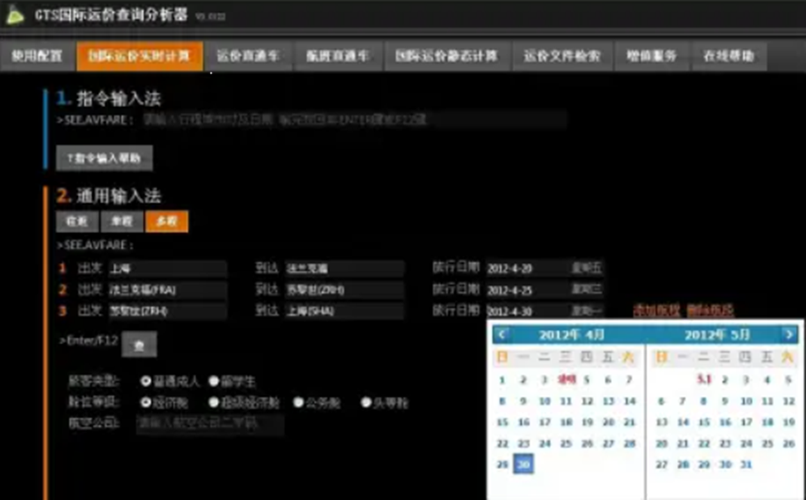
Task: Pick the red 5.1 date in May
Action: (x=704, y=380)
